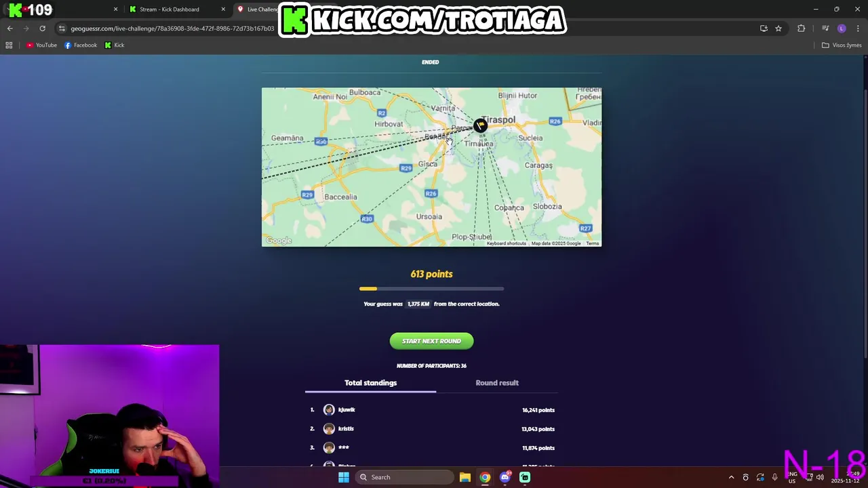Image resolution: width=868 pixels, height=488 pixels.
Task: Open the site information icon in address bar
Action: click(62, 28)
